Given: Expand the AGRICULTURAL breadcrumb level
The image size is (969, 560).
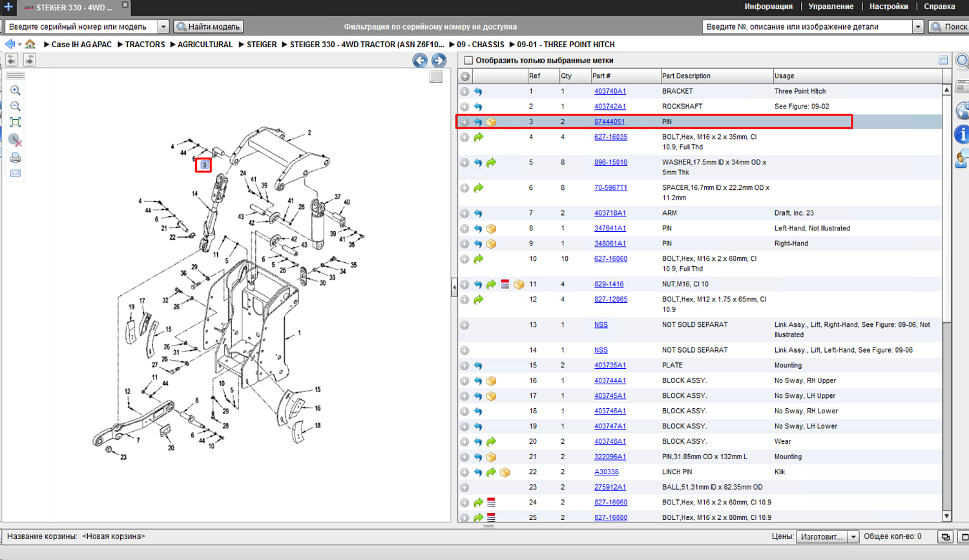Looking at the screenshot, I should tap(173, 45).
